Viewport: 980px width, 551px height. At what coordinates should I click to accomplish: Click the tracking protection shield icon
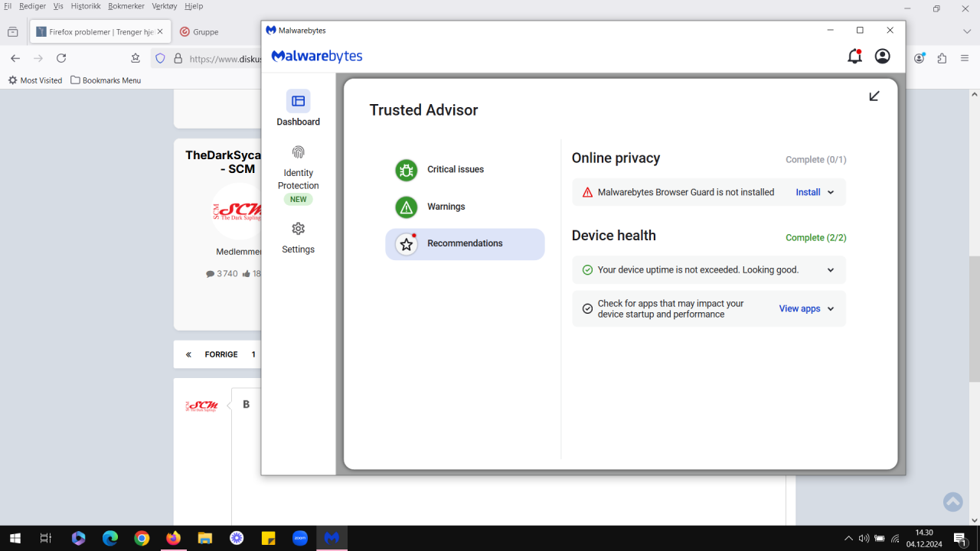click(x=160, y=58)
